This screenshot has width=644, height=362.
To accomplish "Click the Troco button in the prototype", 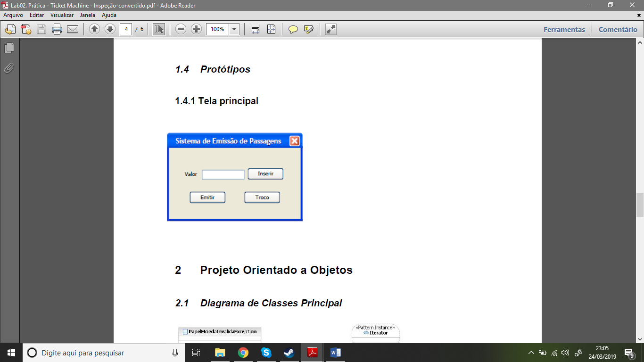I will (262, 197).
